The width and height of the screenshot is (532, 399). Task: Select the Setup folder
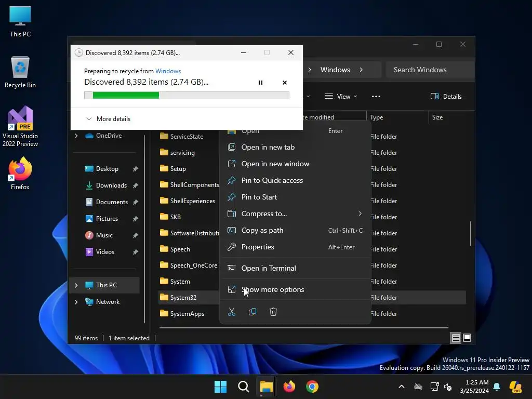173,169
